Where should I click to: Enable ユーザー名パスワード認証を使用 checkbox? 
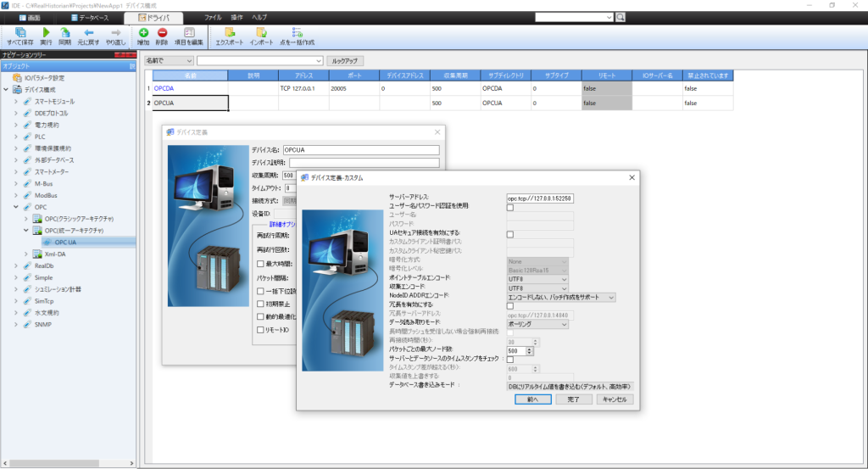[x=510, y=207]
